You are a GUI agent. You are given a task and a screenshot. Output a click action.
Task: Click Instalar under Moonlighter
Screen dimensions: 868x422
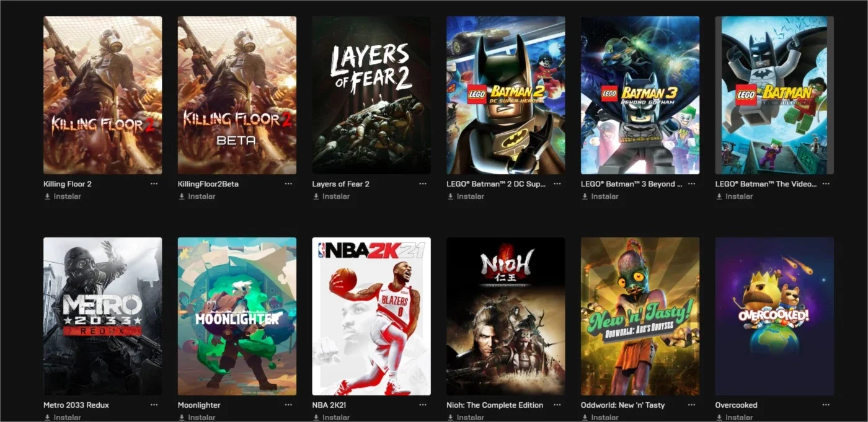click(x=197, y=418)
